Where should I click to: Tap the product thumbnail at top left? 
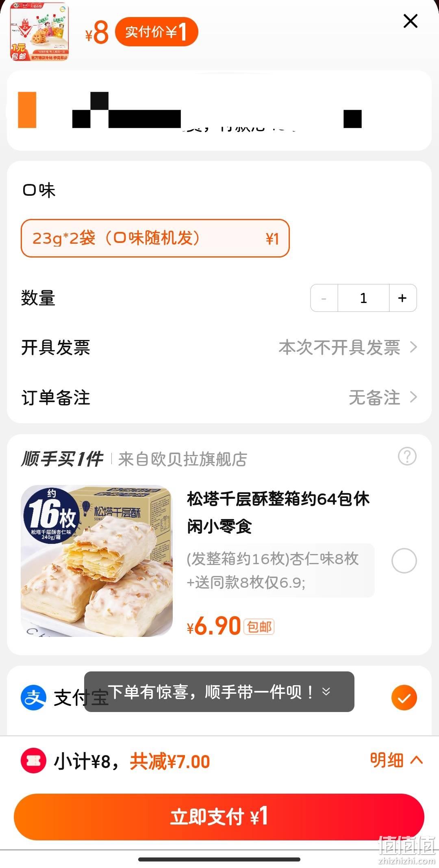pyautogui.click(x=39, y=32)
